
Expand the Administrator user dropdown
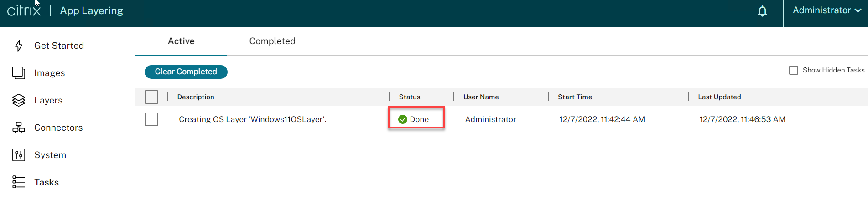tap(826, 10)
